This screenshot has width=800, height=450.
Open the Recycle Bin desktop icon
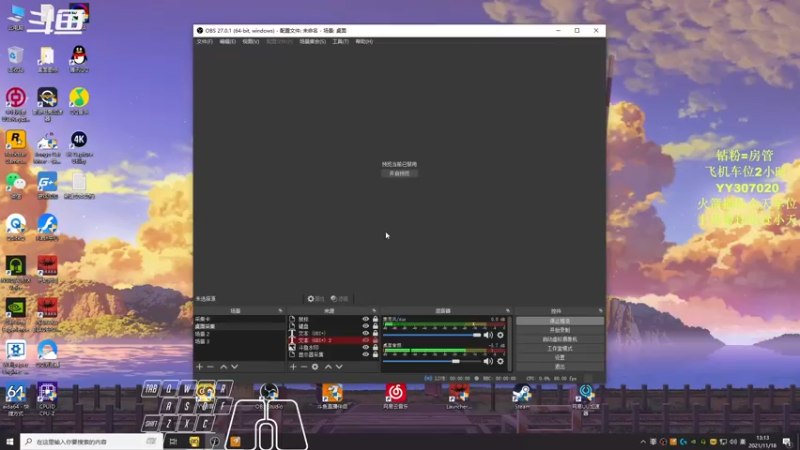point(16,59)
